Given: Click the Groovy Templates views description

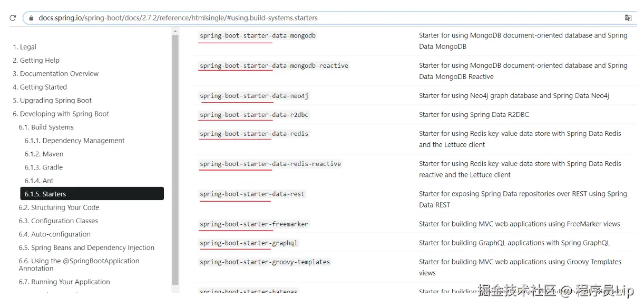Looking at the screenshot, I should 520,267.
